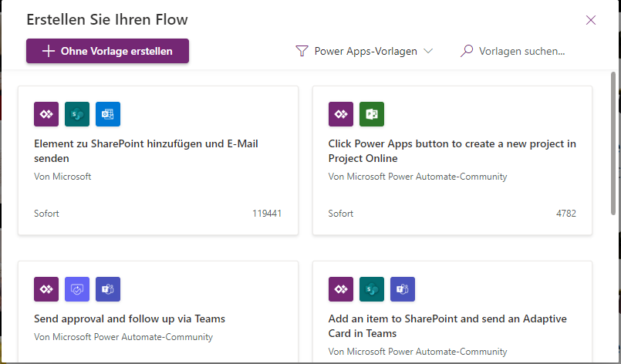Click 'Sofort' label in SharePoint email card
Viewport: 621px width, 364px height.
point(46,214)
